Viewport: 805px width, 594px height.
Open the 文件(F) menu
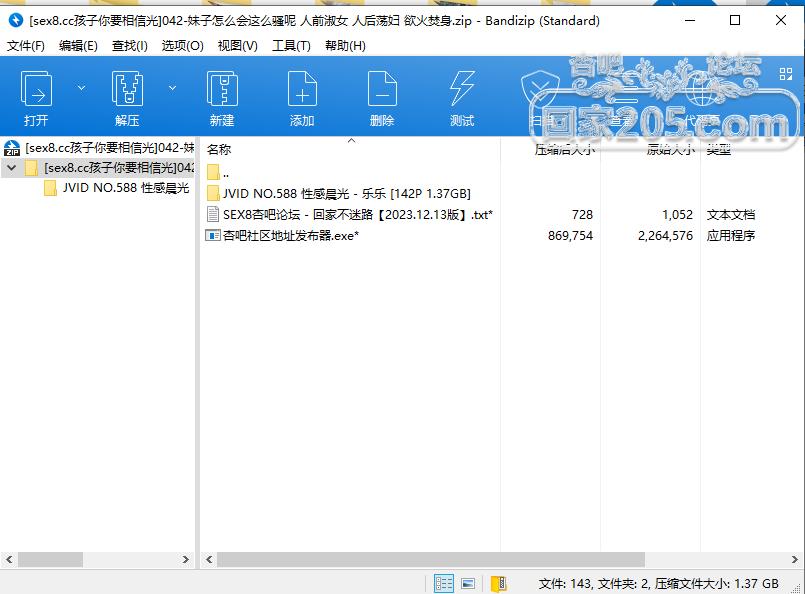point(26,46)
